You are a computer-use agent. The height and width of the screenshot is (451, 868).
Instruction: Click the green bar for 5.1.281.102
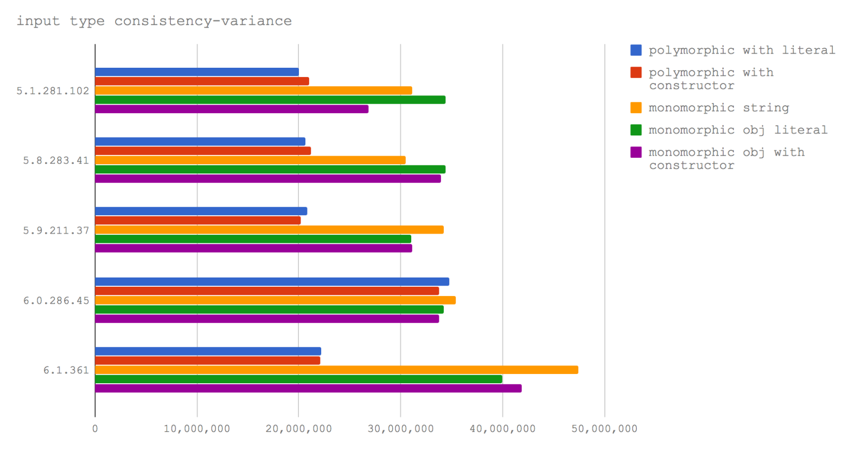[x=271, y=100]
